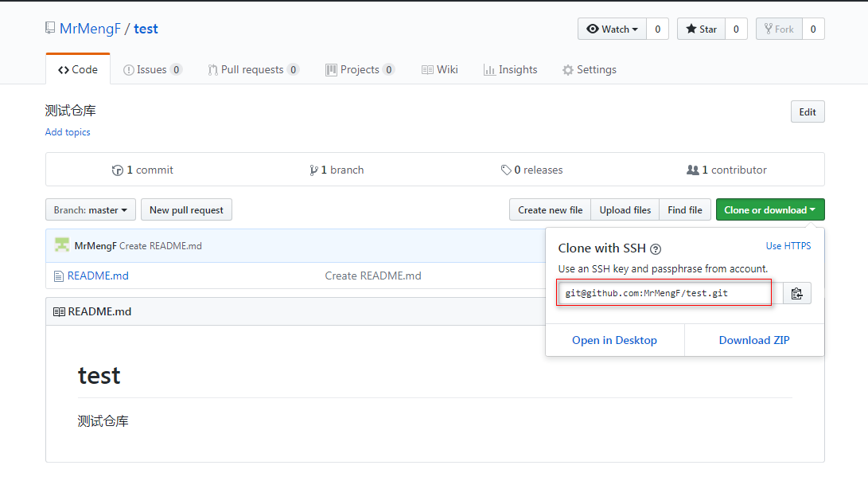Open the Pull requests tab

pos(253,70)
